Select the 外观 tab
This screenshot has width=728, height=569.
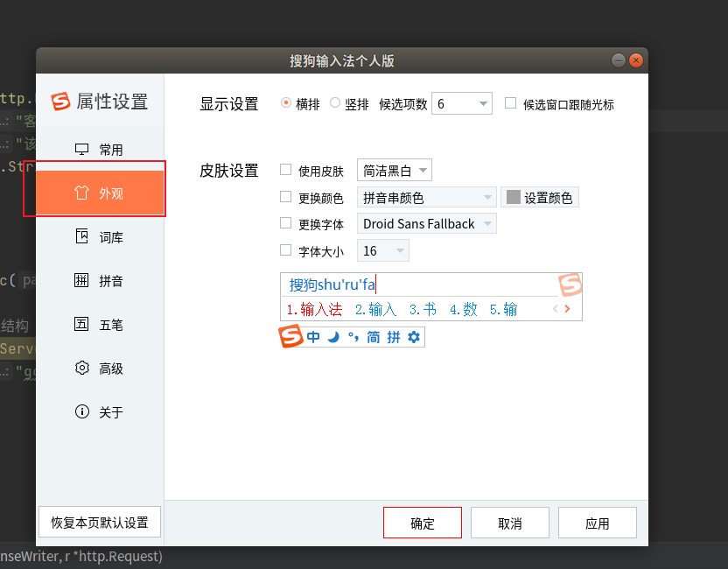click(100, 193)
